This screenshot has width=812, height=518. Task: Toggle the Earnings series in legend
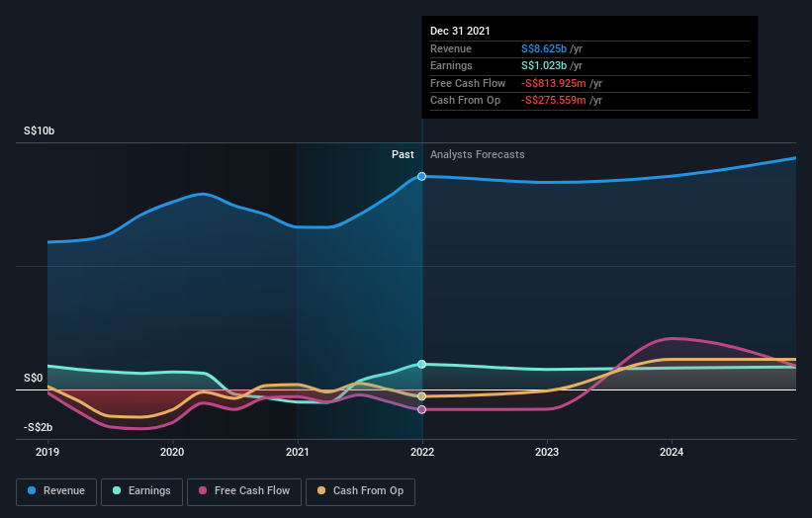tap(141, 490)
